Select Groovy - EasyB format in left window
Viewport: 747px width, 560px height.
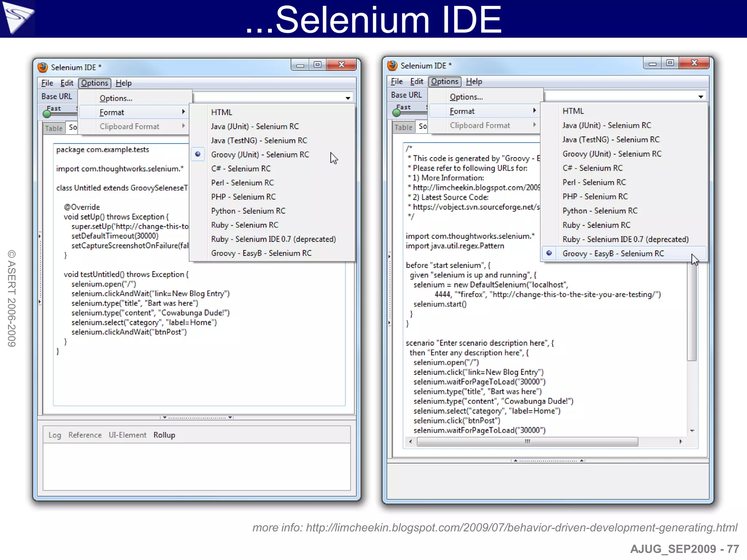pyautogui.click(x=272, y=253)
